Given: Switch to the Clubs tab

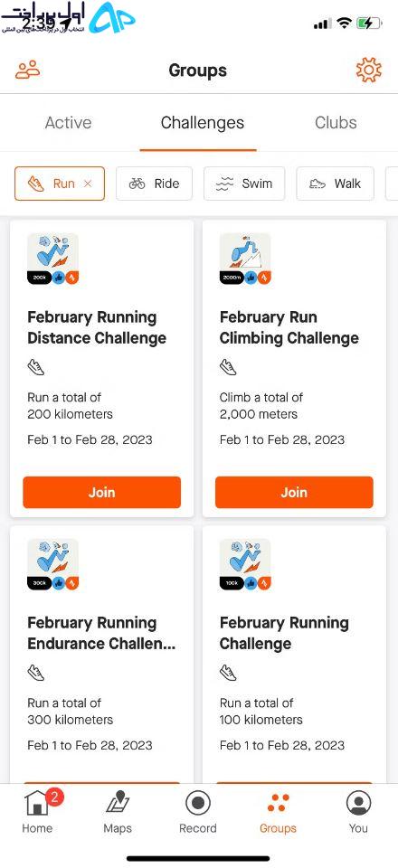Looking at the screenshot, I should 336,123.
